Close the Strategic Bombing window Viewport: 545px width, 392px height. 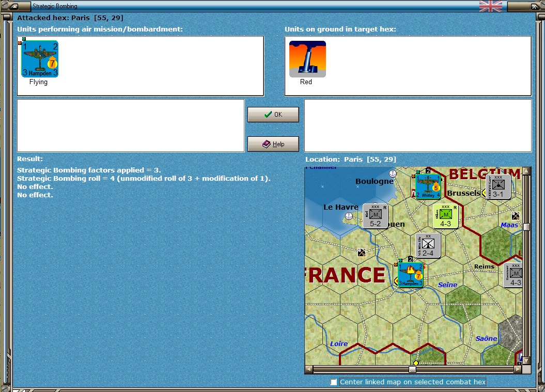[534, 6]
